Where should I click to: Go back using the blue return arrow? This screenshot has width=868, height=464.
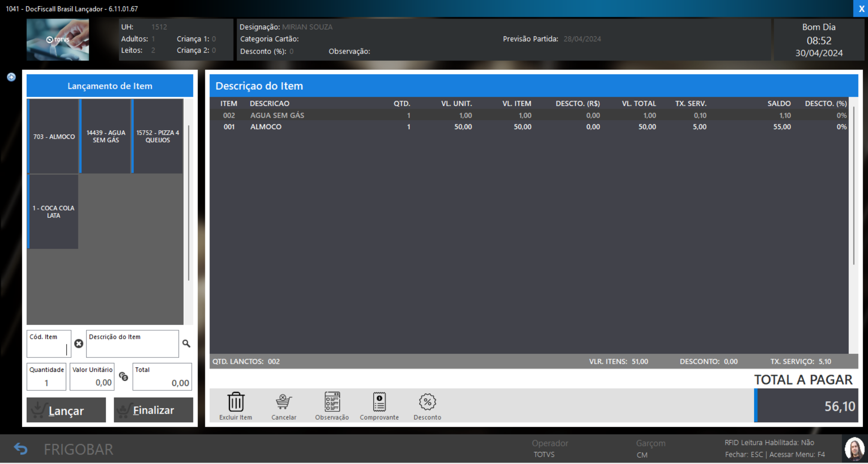(21, 449)
